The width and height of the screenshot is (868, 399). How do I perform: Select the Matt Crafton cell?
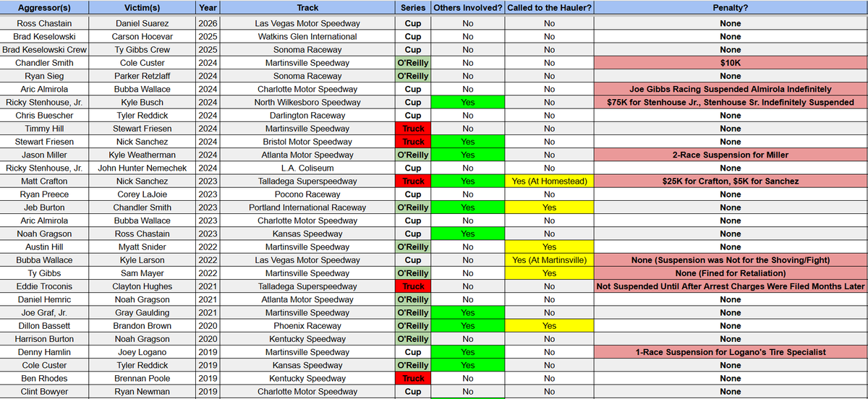click(44, 181)
